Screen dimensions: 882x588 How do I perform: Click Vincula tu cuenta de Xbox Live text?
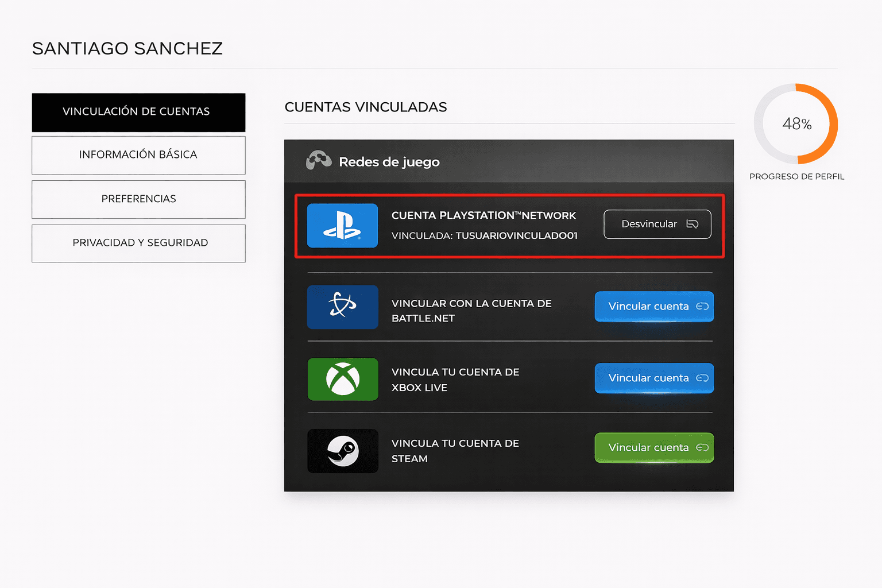coord(455,380)
